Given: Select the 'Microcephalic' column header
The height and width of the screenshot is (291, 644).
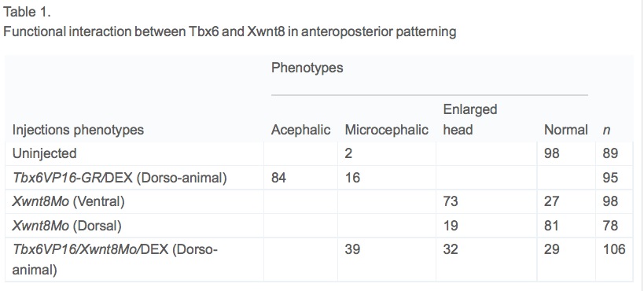Looking at the screenshot, I should 387,130.
